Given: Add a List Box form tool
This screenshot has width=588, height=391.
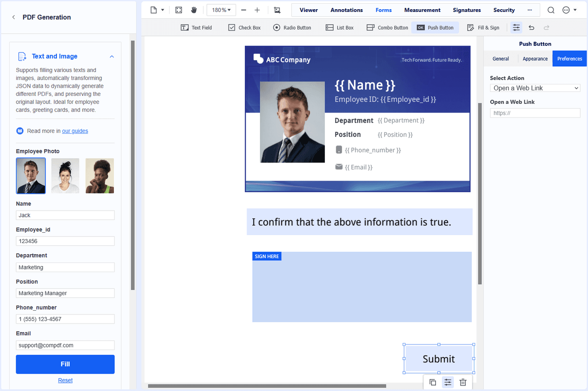Looking at the screenshot, I should pyautogui.click(x=339, y=28).
